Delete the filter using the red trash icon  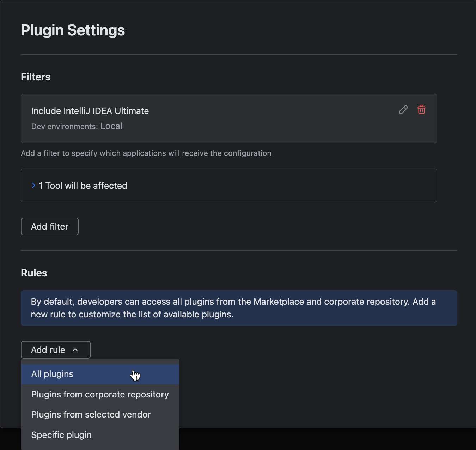pyautogui.click(x=421, y=110)
